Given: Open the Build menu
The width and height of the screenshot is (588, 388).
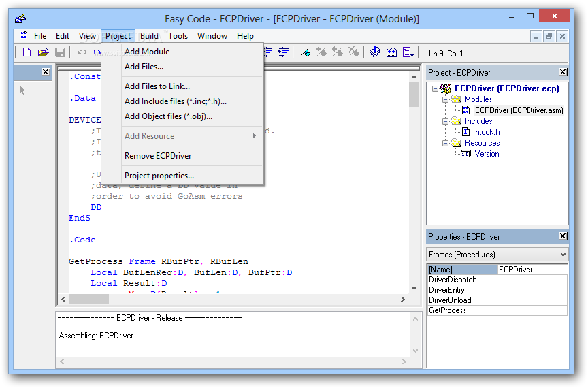Looking at the screenshot, I should coord(149,36).
